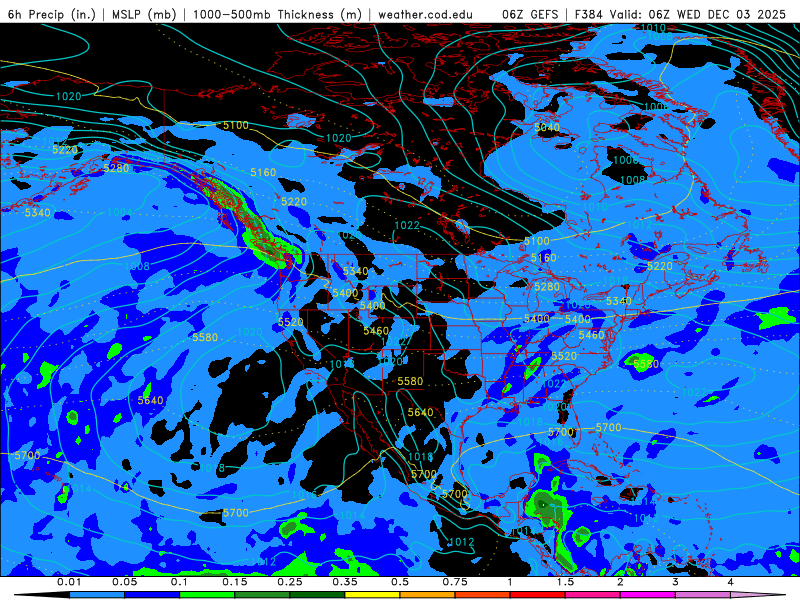Click the '06Z GEFS' model run label

[x=530, y=14]
